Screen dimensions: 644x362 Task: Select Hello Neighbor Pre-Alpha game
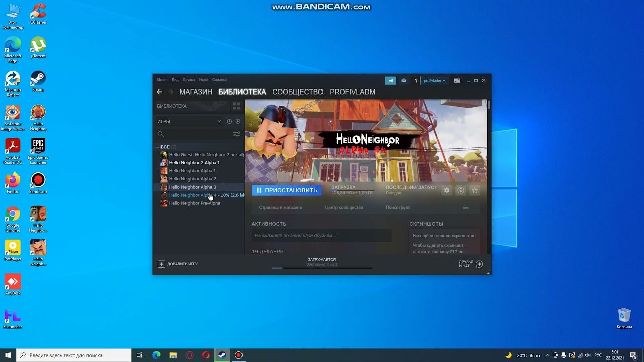point(194,203)
